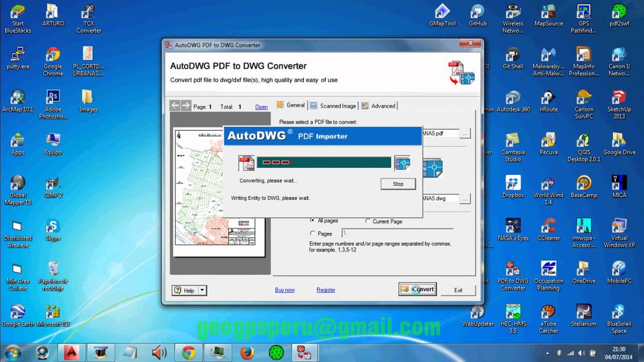Open Start BlueStacks desktop icon
This screenshot has height=362, width=644.
click(x=18, y=19)
